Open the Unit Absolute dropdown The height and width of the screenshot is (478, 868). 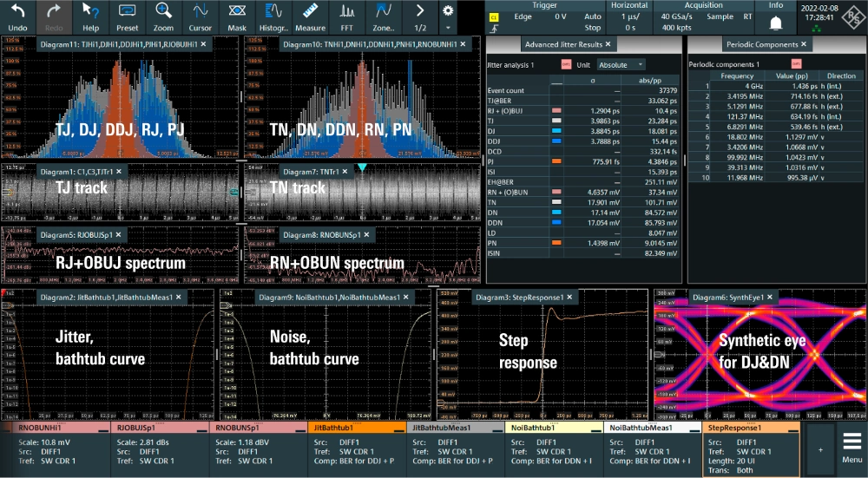tap(621, 65)
